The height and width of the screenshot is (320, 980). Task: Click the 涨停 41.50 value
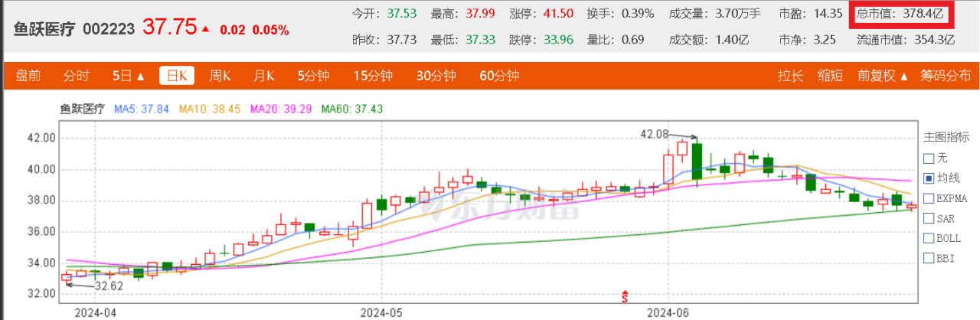(x=559, y=14)
